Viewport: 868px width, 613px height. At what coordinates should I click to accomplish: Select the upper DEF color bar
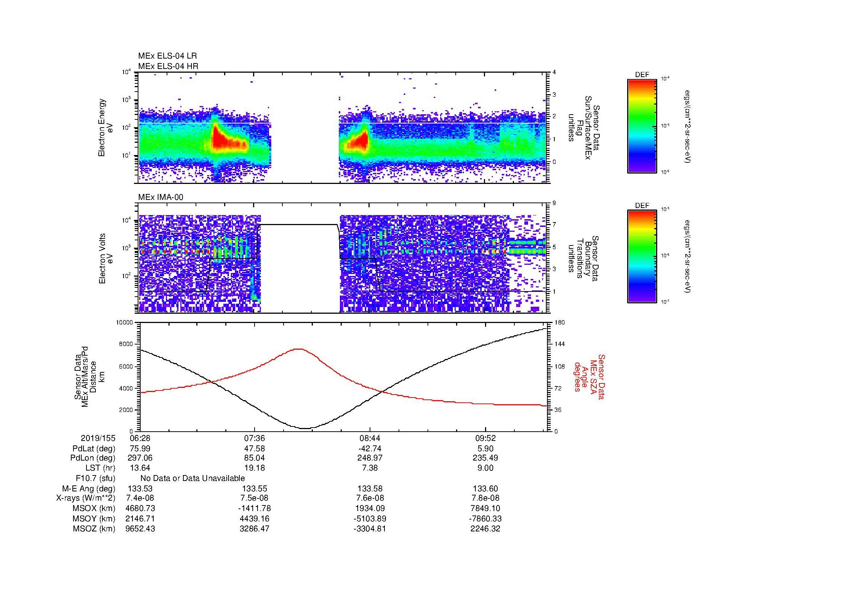(642, 126)
